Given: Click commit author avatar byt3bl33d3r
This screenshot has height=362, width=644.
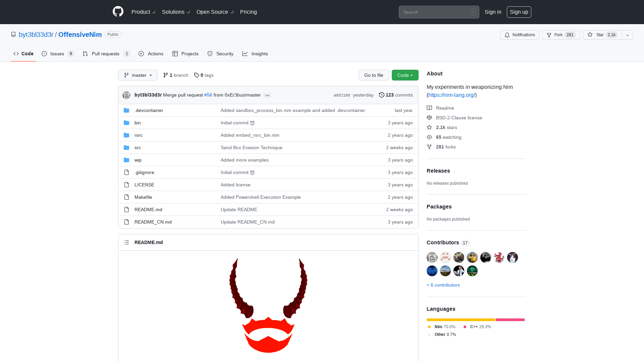Looking at the screenshot, I should pos(126,95).
